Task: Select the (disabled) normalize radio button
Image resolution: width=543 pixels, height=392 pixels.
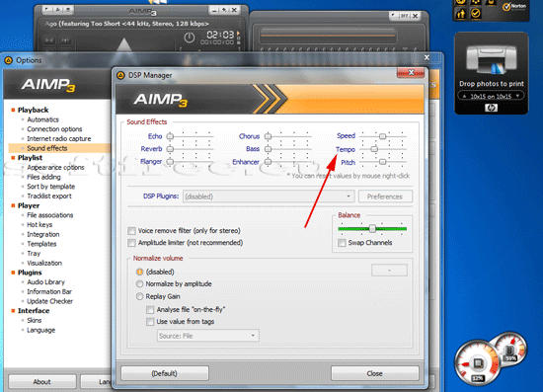Action: point(139,272)
